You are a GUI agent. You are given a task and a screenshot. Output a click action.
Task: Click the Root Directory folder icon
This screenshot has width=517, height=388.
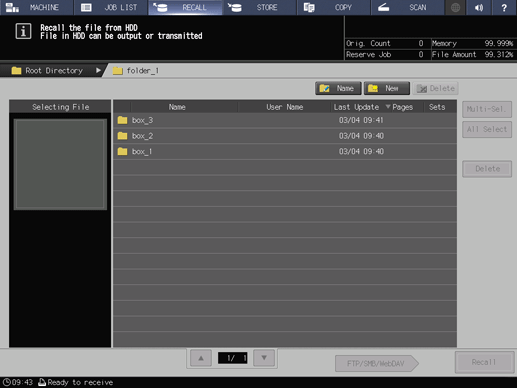pos(16,71)
